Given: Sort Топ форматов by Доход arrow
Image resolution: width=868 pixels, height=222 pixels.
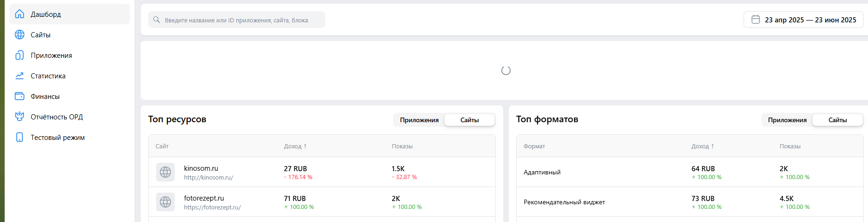Looking at the screenshot, I should (x=712, y=146).
